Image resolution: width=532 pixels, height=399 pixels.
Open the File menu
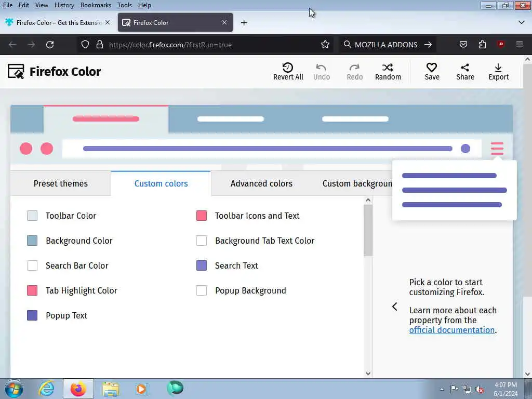coord(7,5)
